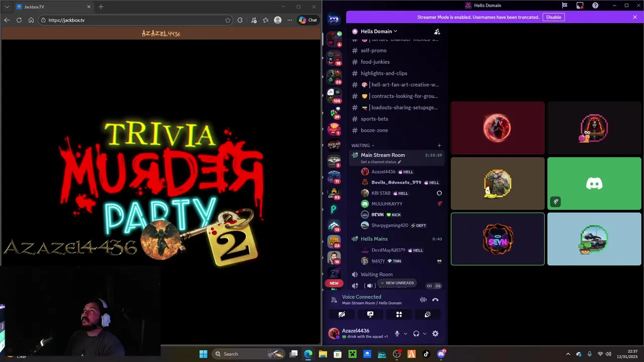Open the SEVN video tile
The image size is (644, 362).
tap(498, 239)
